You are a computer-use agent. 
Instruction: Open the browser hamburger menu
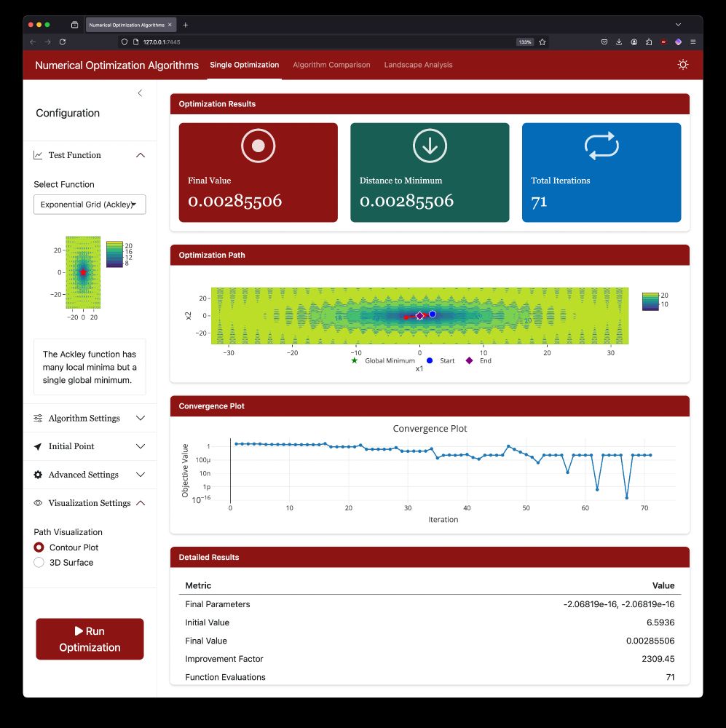[x=693, y=41]
